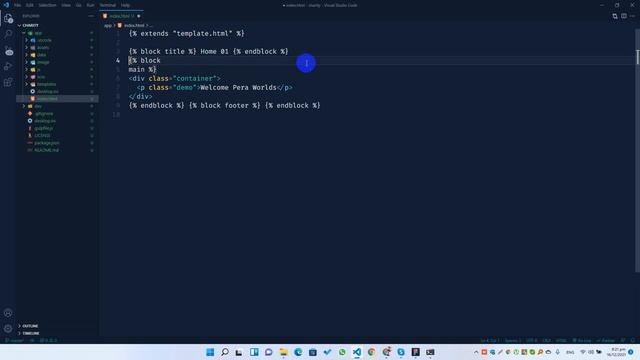This screenshot has width=640, height=360.
Task: Click Go Live in status bar
Action: [x=582, y=340]
